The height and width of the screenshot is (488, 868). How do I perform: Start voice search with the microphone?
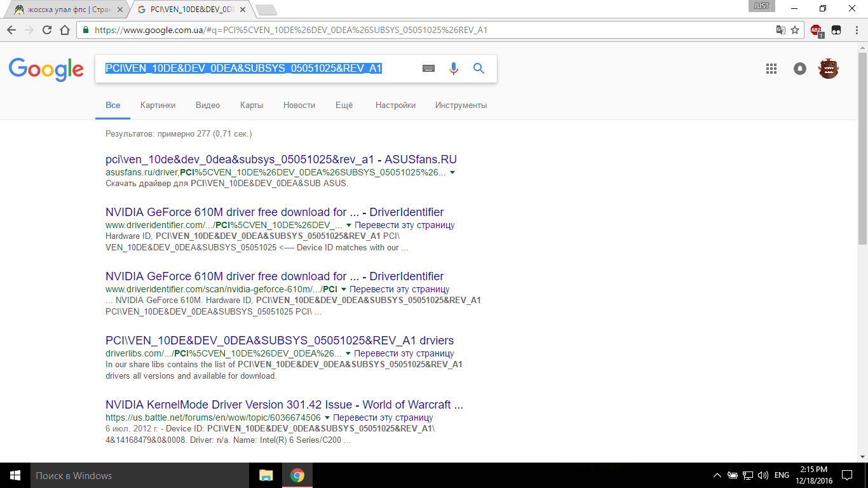(x=454, y=69)
